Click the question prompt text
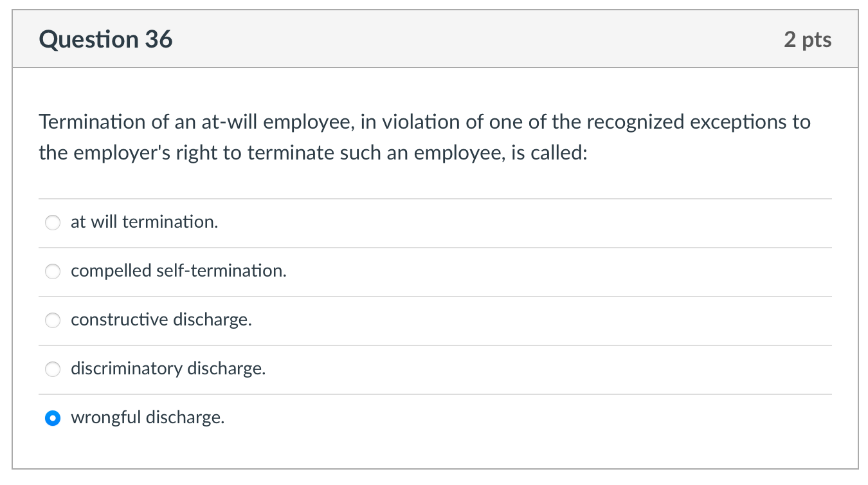 point(424,136)
